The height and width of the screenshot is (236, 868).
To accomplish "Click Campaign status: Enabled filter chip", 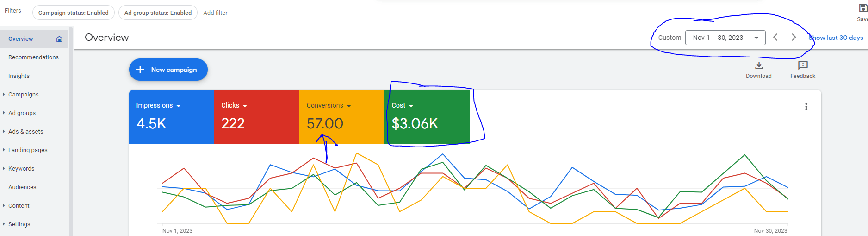I will tap(74, 13).
